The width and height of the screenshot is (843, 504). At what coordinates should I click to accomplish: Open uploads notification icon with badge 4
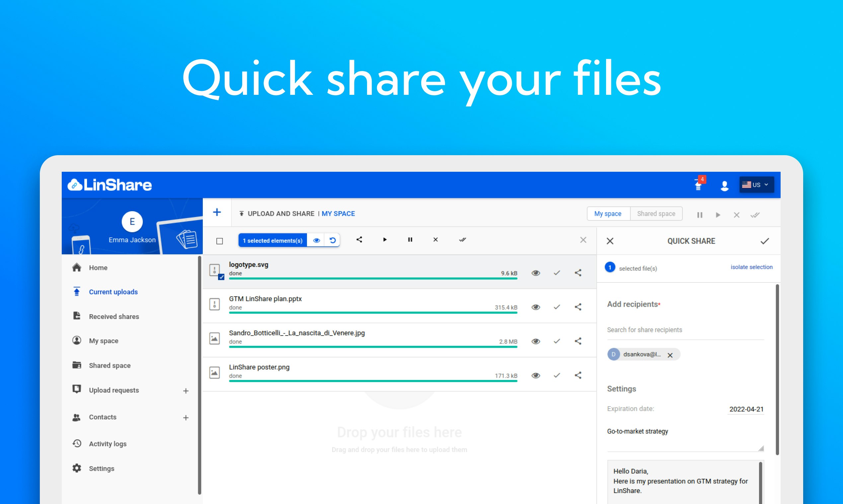699,185
